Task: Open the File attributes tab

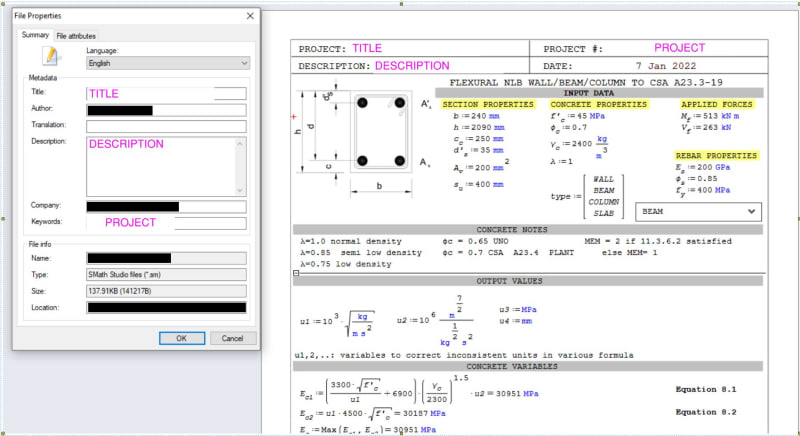Action: coord(76,36)
